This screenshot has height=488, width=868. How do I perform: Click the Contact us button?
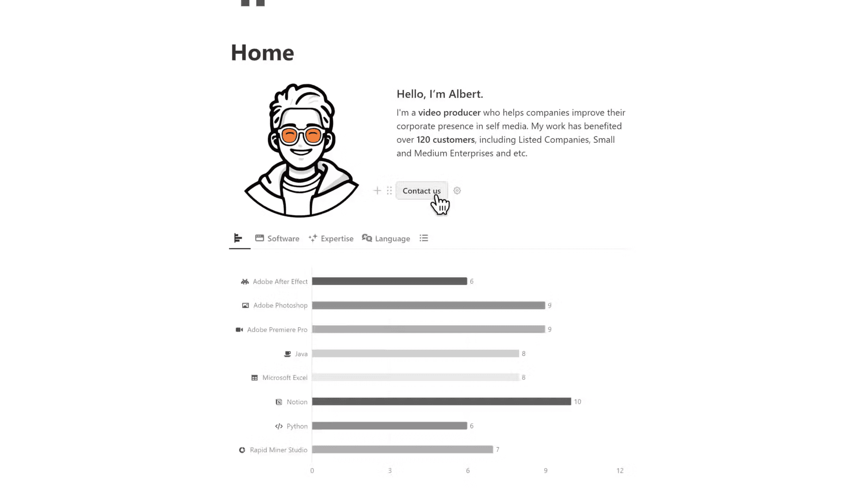tap(421, 191)
